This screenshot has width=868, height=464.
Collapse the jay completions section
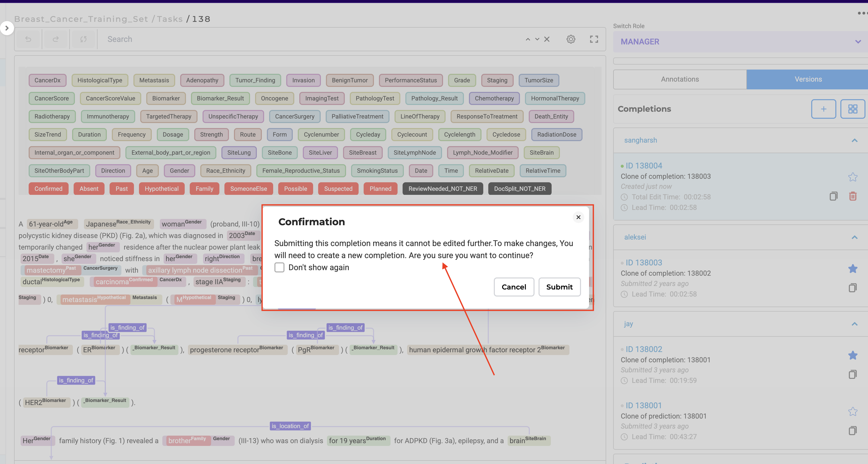coord(854,324)
